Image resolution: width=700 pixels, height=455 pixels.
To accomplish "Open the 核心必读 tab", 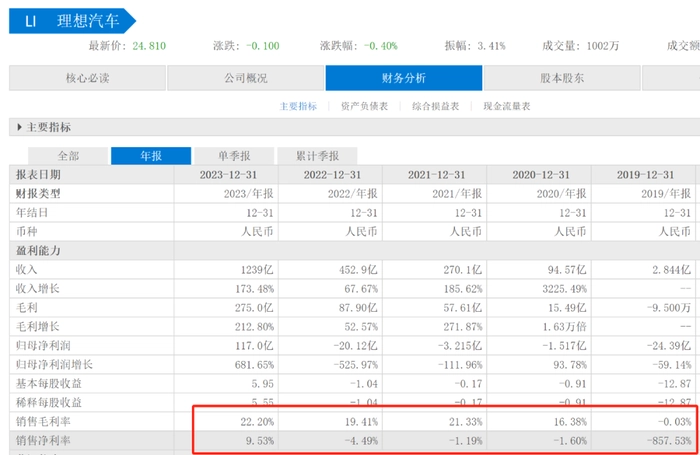I will pyautogui.click(x=87, y=77).
